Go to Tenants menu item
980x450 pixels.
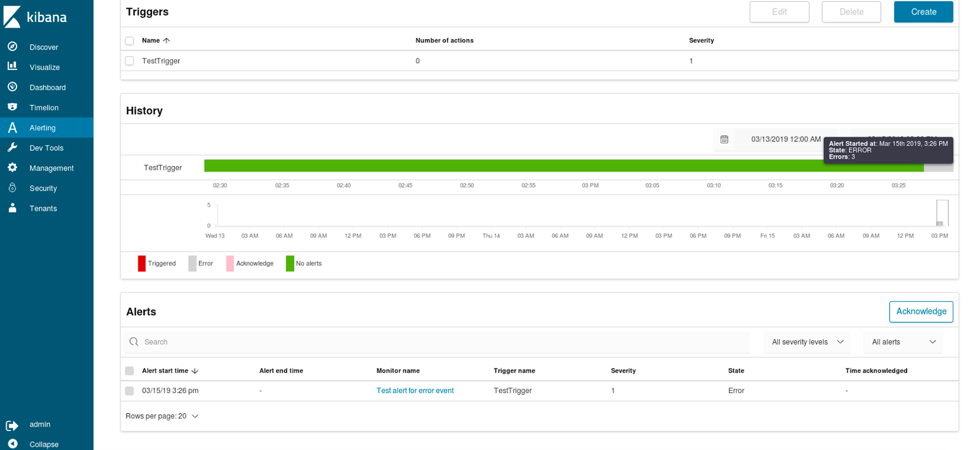click(43, 208)
